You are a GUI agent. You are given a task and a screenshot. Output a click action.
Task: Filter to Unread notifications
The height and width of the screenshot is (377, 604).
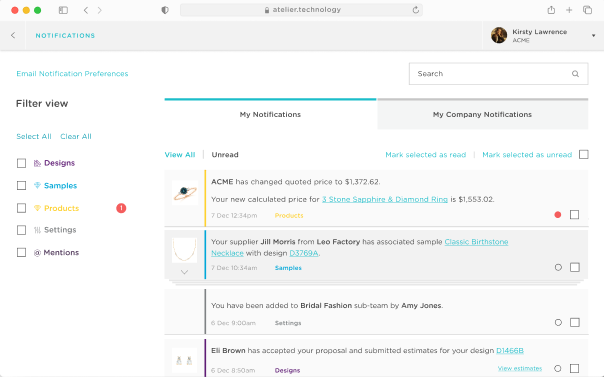click(x=225, y=155)
